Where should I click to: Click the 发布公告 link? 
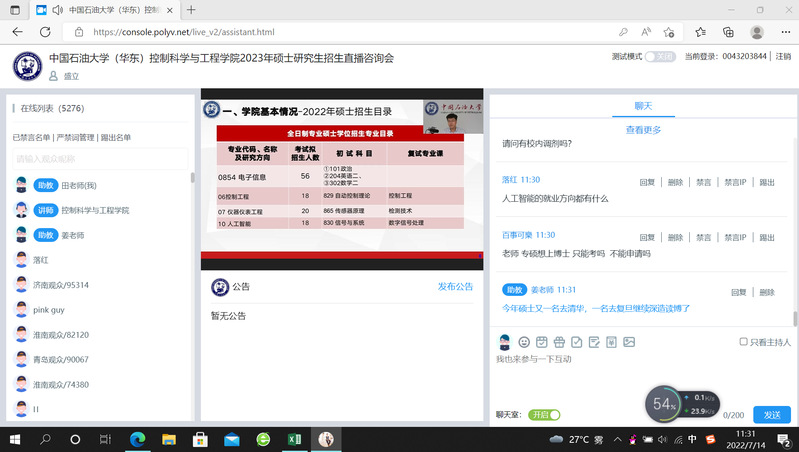pos(455,287)
